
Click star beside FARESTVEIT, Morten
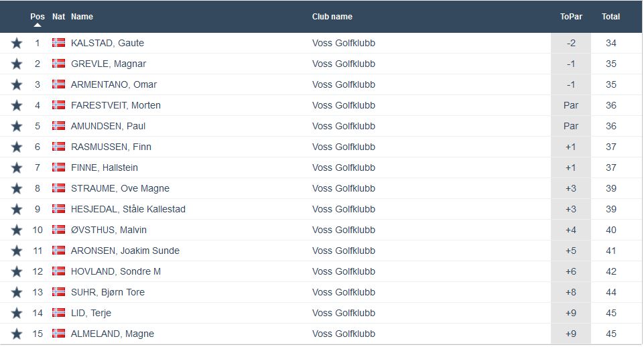click(x=17, y=106)
